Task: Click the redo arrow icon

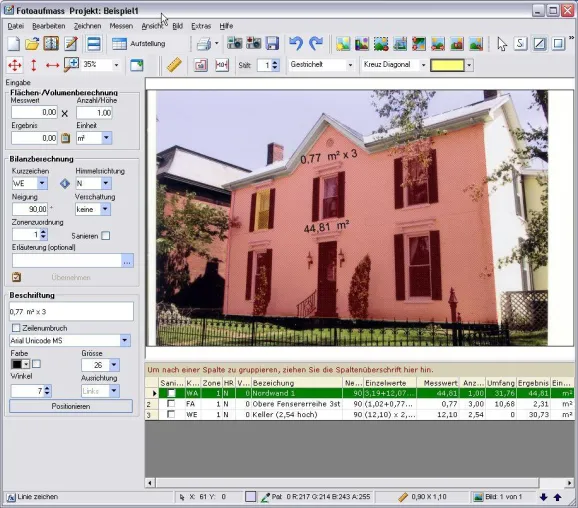Action: coord(316,44)
